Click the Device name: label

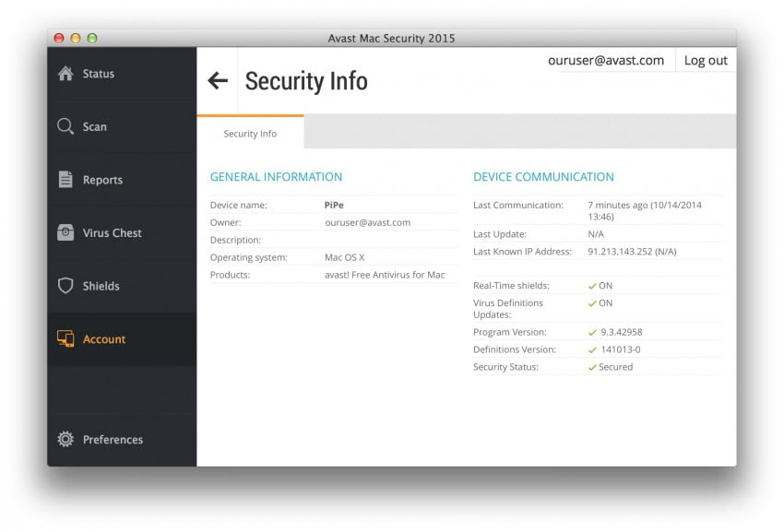click(x=239, y=205)
